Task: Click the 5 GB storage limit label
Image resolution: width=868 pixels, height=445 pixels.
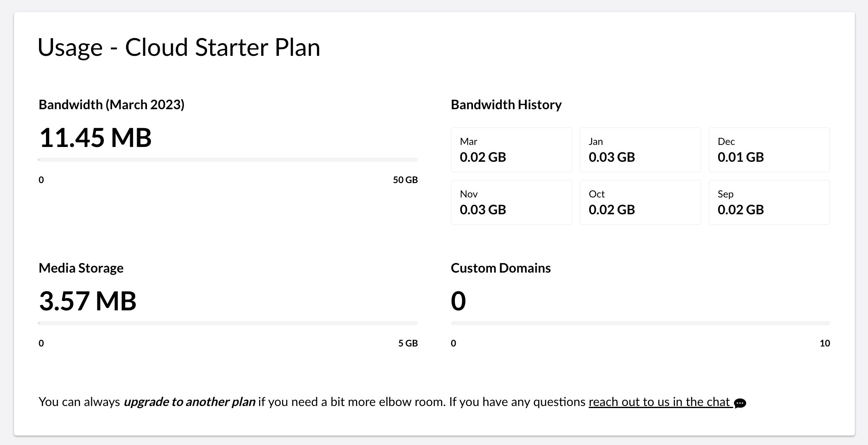Action: click(408, 343)
